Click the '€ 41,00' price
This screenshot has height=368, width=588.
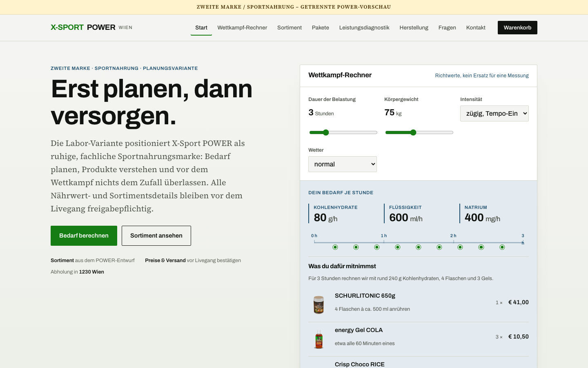(519, 302)
